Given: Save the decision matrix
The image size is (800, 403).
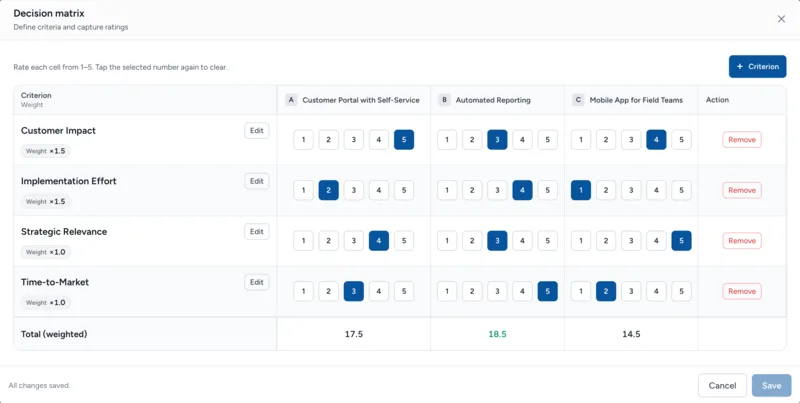Looking at the screenshot, I should [x=772, y=385].
